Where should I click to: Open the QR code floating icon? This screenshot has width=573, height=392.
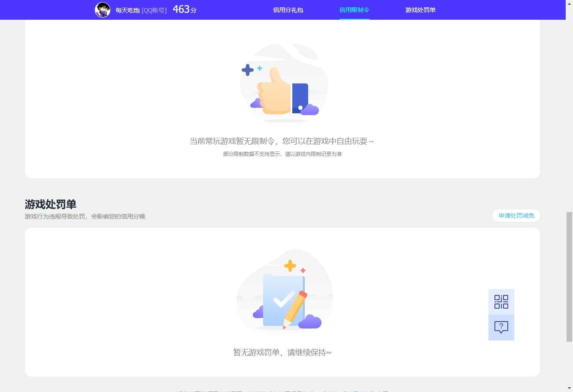pos(501,302)
